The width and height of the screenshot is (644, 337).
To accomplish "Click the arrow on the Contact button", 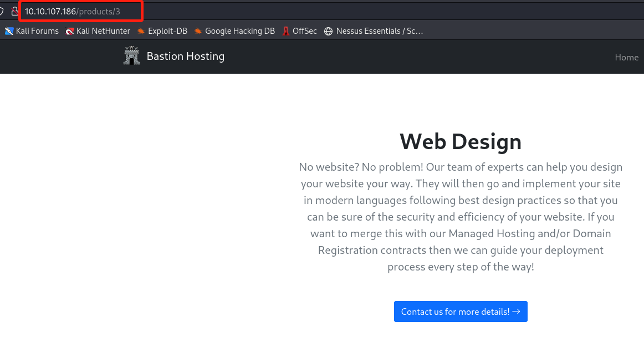I will (x=516, y=312).
